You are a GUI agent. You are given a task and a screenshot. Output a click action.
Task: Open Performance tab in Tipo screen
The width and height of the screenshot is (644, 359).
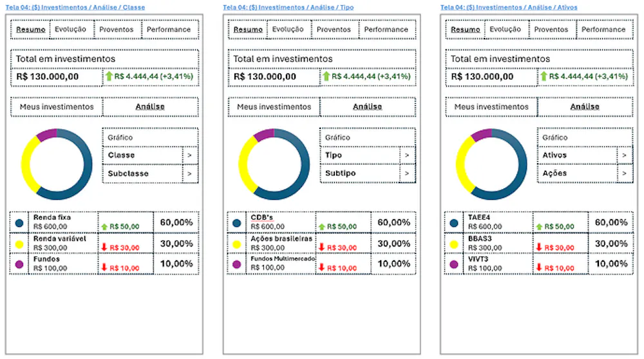(x=386, y=30)
